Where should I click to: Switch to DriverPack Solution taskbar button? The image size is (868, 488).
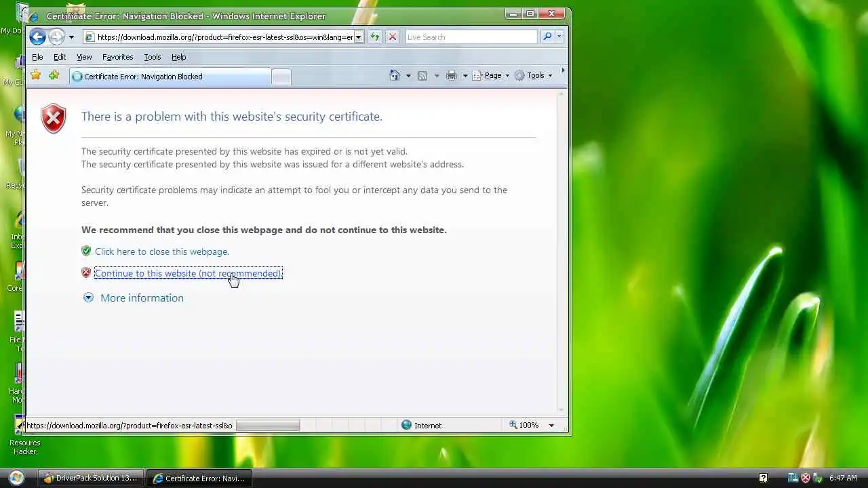point(91,478)
